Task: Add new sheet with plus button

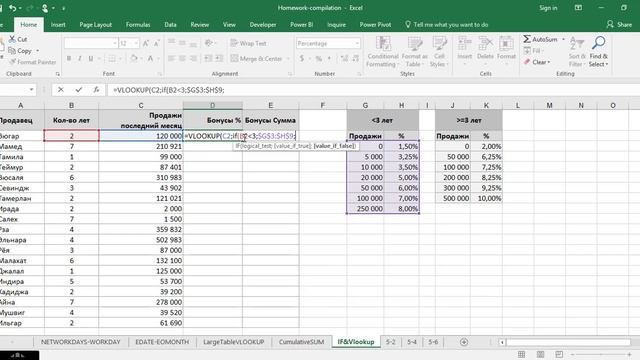Action: [x=464, y=342]
